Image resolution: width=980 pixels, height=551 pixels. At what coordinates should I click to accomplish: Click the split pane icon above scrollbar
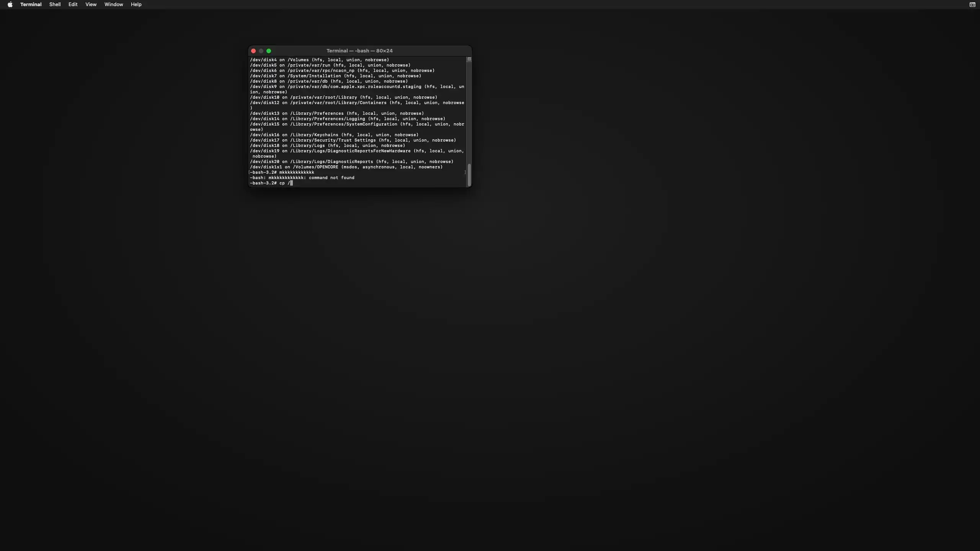click(x=469, y=59)
